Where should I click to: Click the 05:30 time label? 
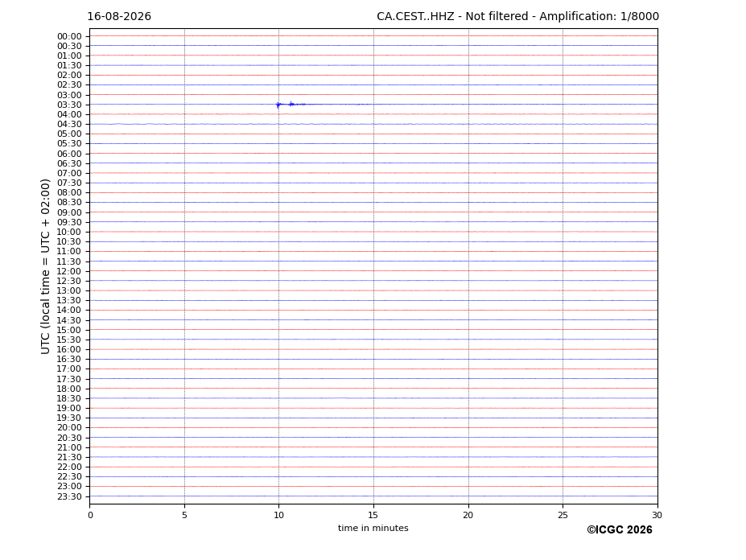[x=69, y=144]
